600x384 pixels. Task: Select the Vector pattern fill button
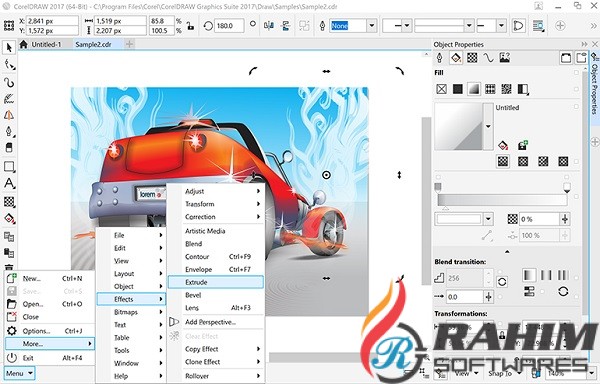coord(490,89)
